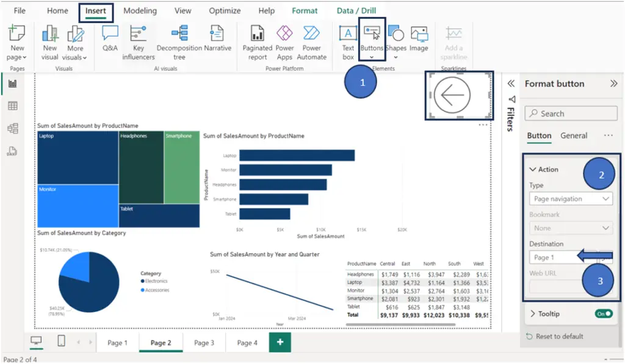
Task: Collapse the Action section
Action: [x=533, y=170]
